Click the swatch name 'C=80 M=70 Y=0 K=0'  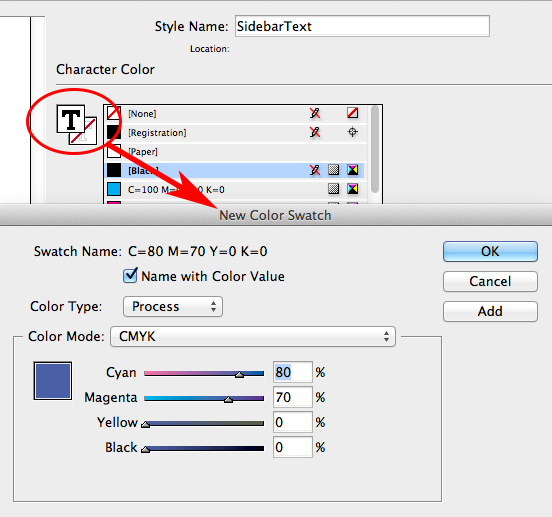[197, 251]
